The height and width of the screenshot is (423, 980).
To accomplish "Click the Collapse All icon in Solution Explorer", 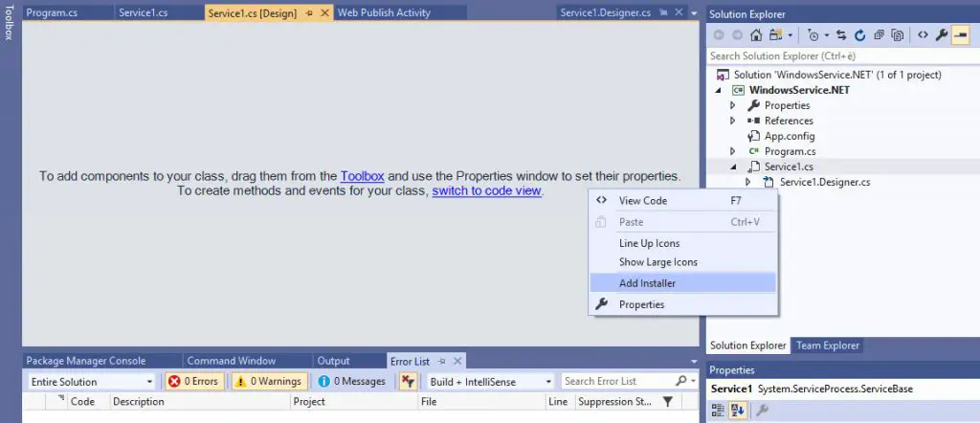I will click(879, 35).
